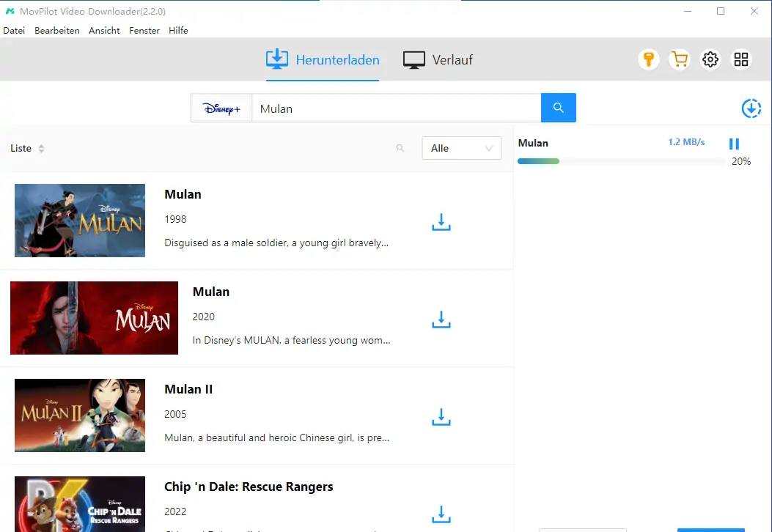Click the year 2020 text
Viewport: 772px width, 532px height.
[x=203, y=317]
